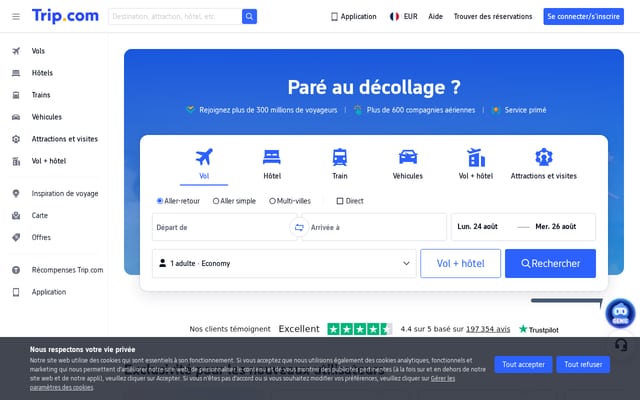Click the Vol + hôtel sidebar icon

[16, 161]
